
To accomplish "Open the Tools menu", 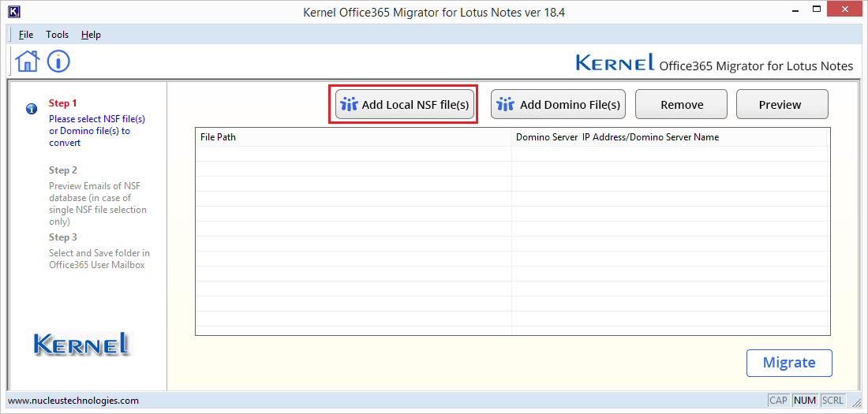I will click(x=57, y=35).
